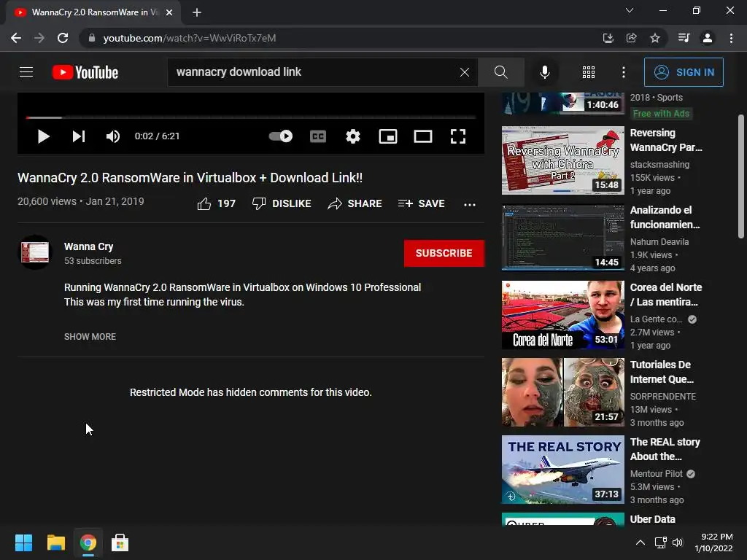
Task: Install app icon in address bar
Action: (608, 38)
